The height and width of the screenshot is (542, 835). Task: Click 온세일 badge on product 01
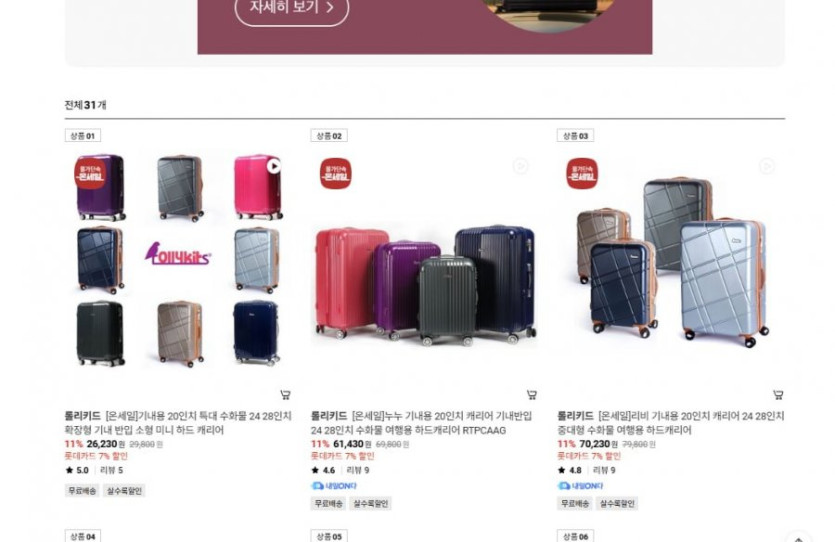tap(89, 174)
